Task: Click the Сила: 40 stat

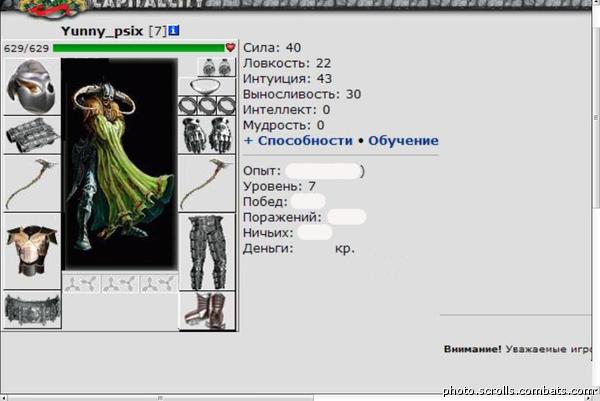Action: pos(272,47)
